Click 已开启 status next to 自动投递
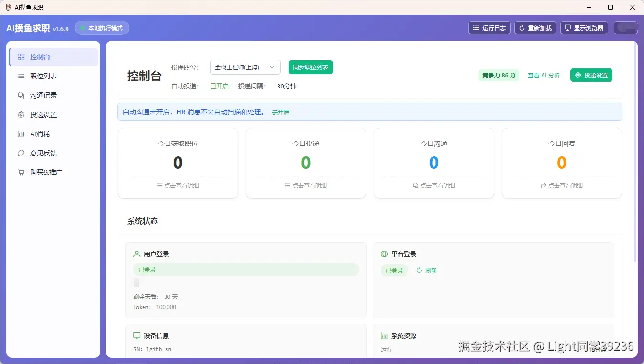 point(219,87)
